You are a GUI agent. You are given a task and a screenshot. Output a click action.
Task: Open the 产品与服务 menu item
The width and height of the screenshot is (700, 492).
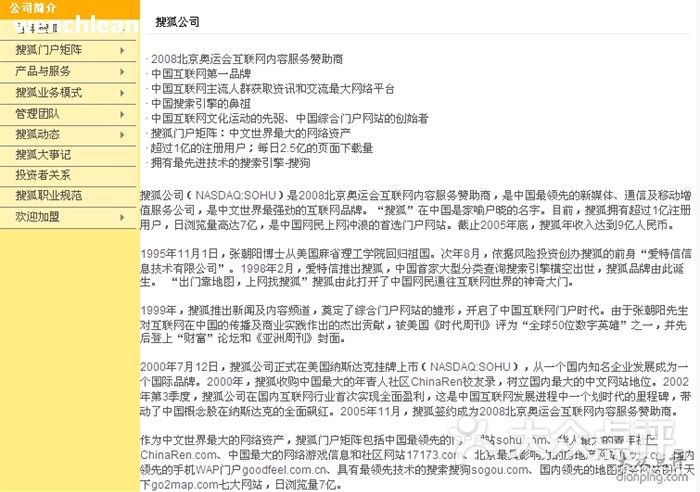tap(43, 71)
